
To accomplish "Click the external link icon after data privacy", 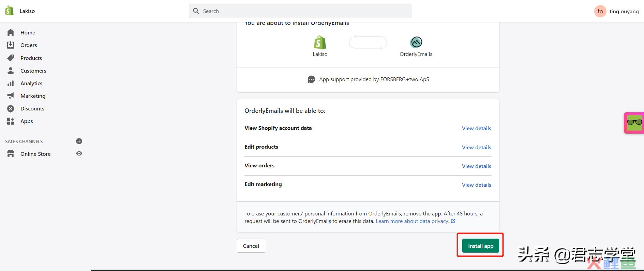I will 453,221.
